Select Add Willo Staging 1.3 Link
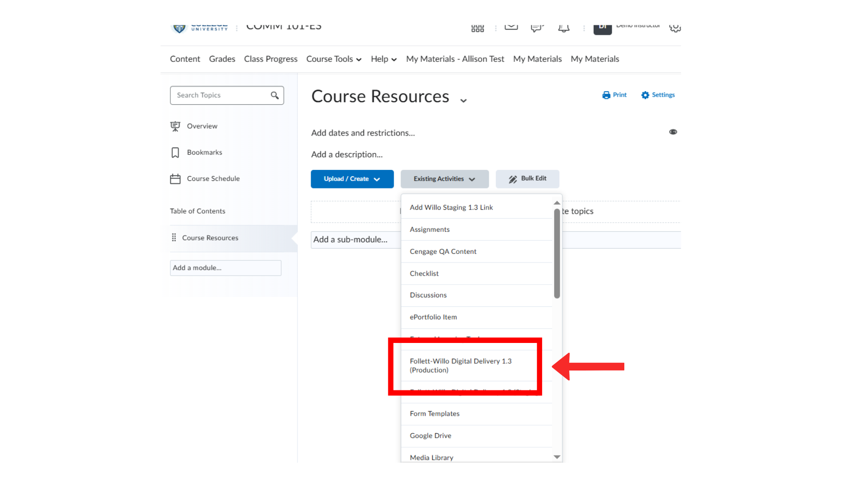The height and width of the screenshot is (488, 868). click(x=476, y=207)
